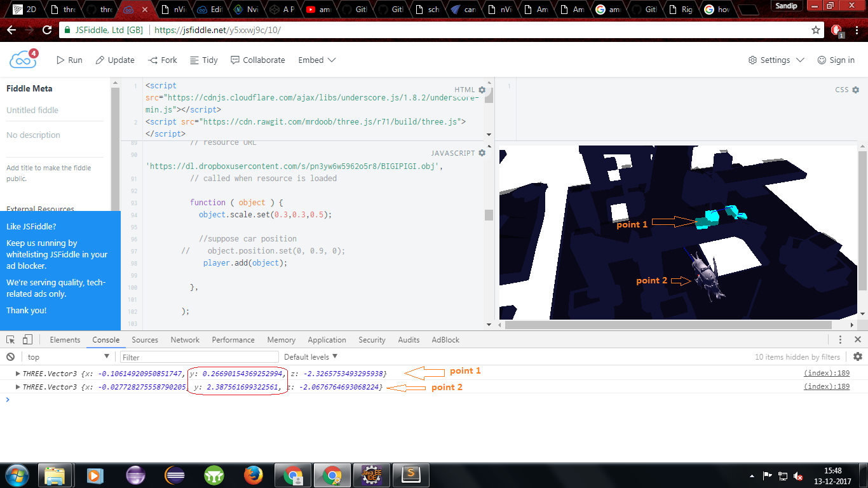Type in the console Filter field
This screenshot has width=868, height=488.
coord(199,357)
